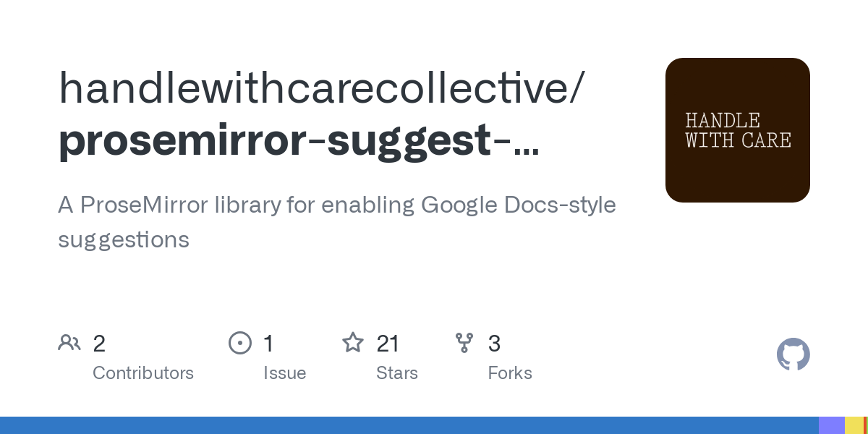Image resolution: width=868 pixels, height=434 pixels.
Task: Open the Handle With Care avatar image
Action: [x=737, y=130]
